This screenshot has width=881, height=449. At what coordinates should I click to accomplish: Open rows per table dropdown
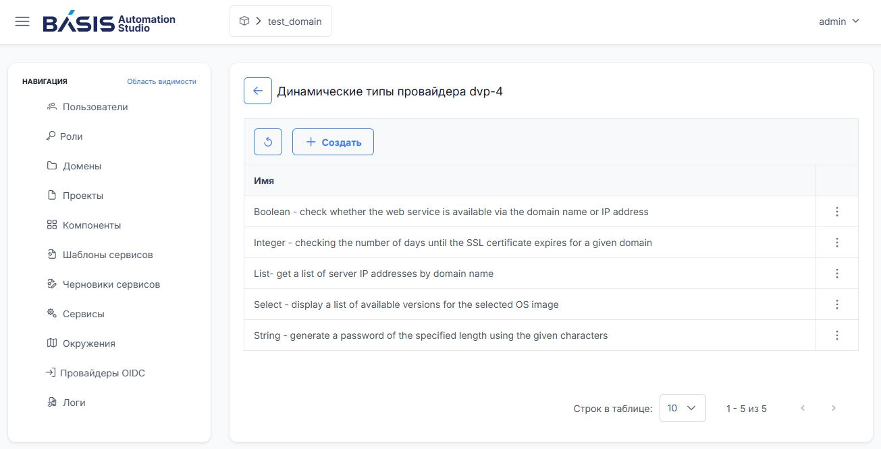tap(682, 409)
